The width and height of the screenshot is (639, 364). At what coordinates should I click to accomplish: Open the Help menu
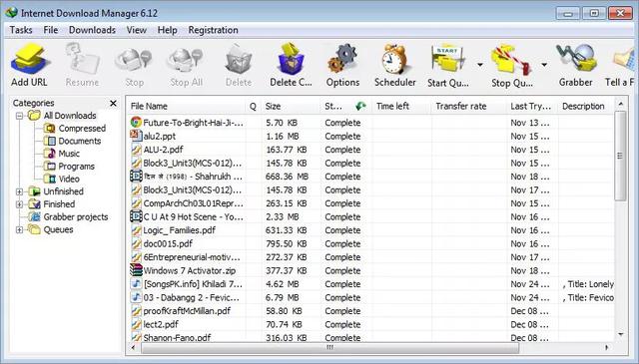point(167,30)
